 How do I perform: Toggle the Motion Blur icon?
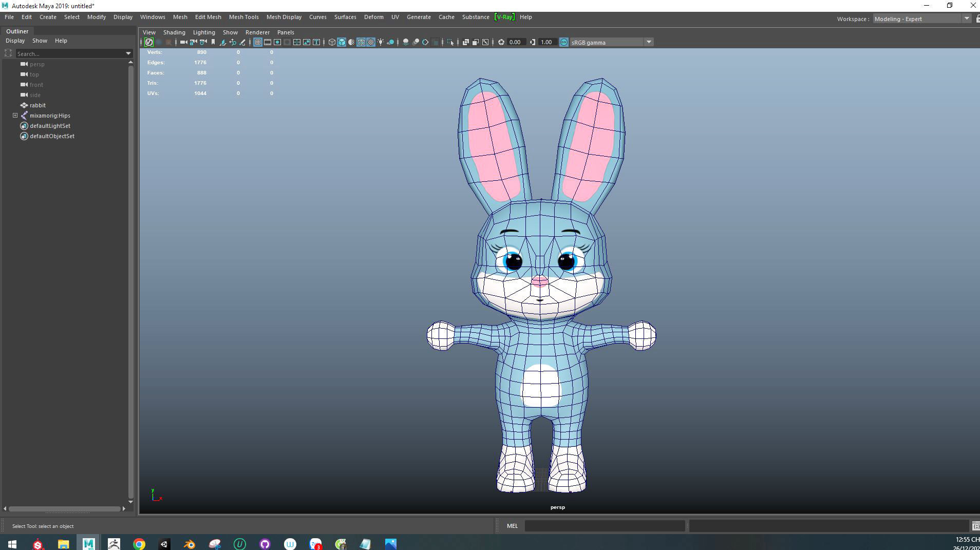(416, 42)
